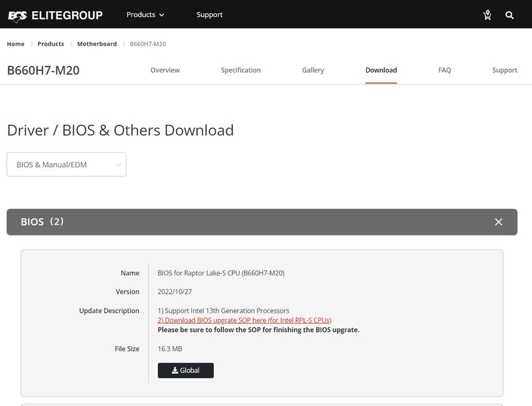Navigate to Motherboard in breadcrumb
The image size is (532, 406).
pyautogui.click(x=97, y=44)
